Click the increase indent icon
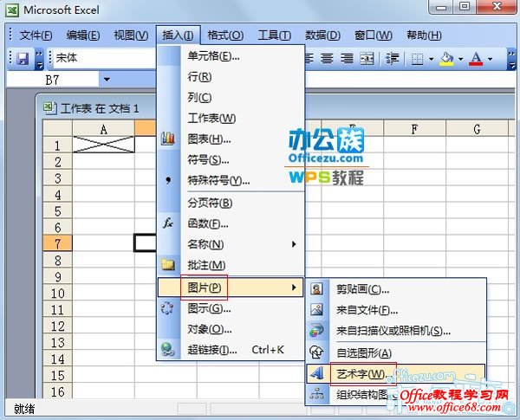The height and width of the screenshot is (420, 520). (392, 59)
